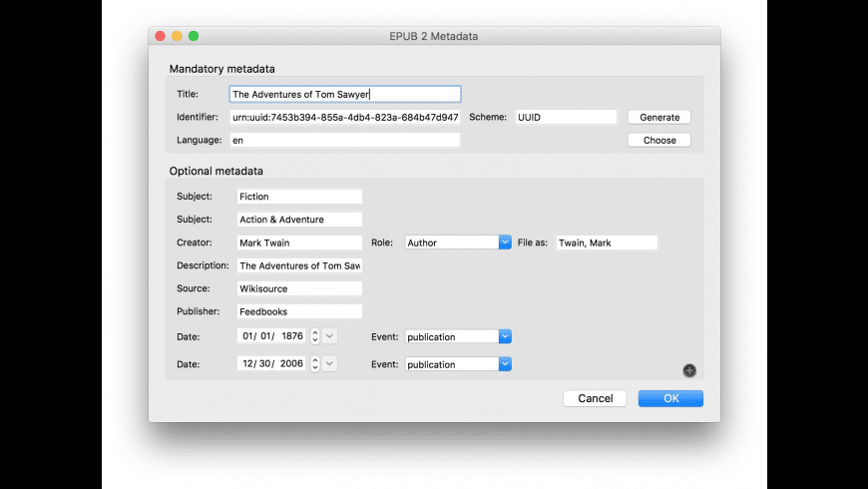This screenshot has width=868, height=489.
Task: Click the Title field with Tom Sawyer
Action: [x=344, y=94]
